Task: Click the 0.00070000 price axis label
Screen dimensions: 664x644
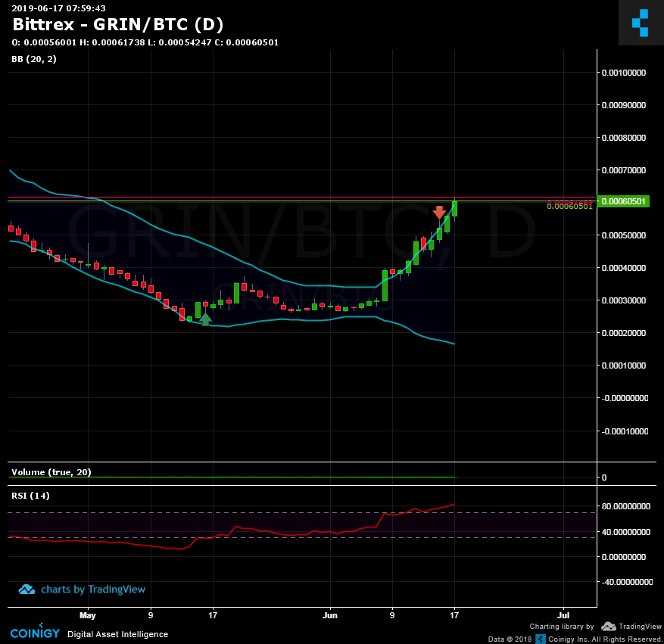Action: pyautogui.click(x=624, y=170)
